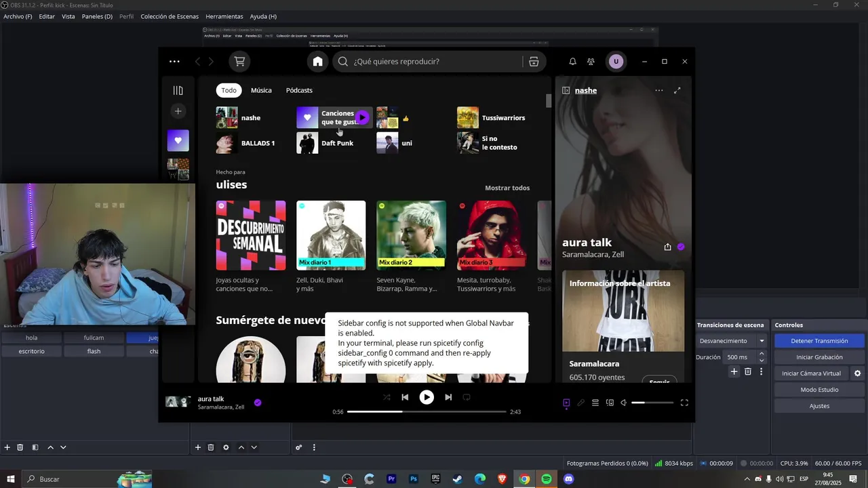The width and height of the screenshot is (868, 488).
Task: Add a scene transition with plus icon
Action: tap(734, 371)
